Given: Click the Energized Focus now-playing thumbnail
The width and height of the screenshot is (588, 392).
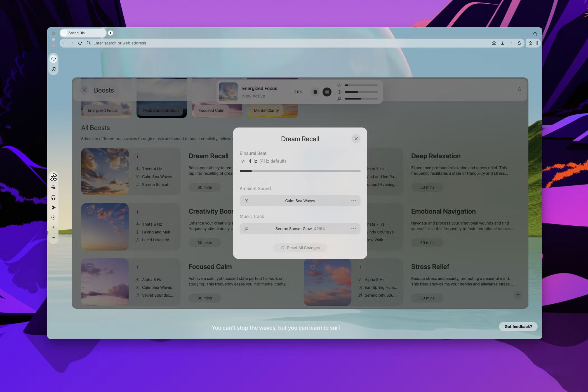Looking at the screenshot, I should coord(228,92).
